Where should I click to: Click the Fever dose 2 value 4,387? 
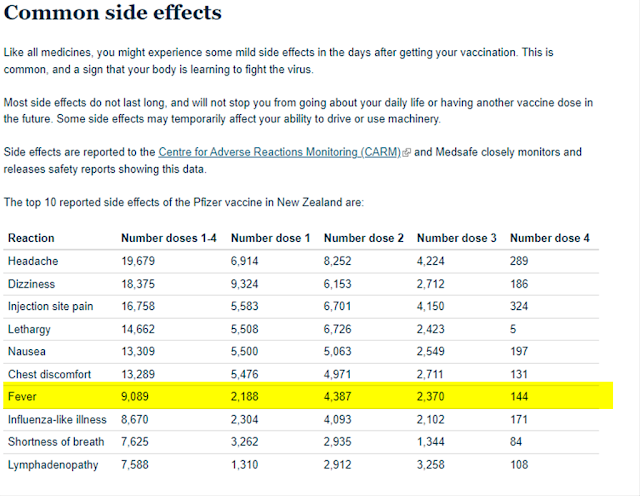pos(338,396)
